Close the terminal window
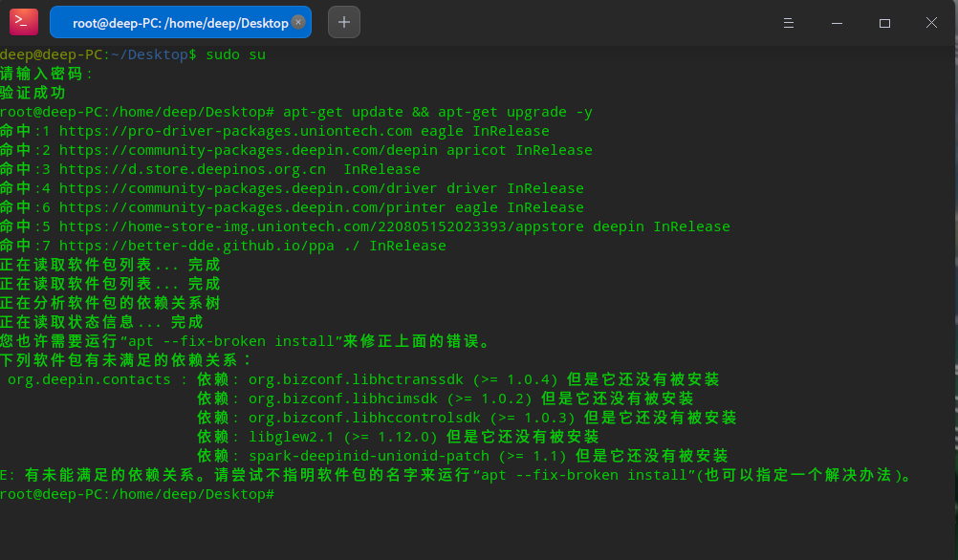This screenshot has width=958, height=560. [931, 23]
